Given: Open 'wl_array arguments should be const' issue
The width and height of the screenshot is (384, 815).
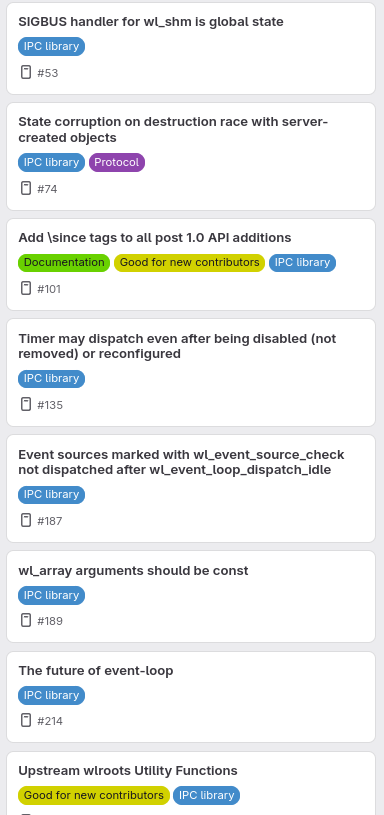Looking at the screenshot, I should tap(133, 571).
